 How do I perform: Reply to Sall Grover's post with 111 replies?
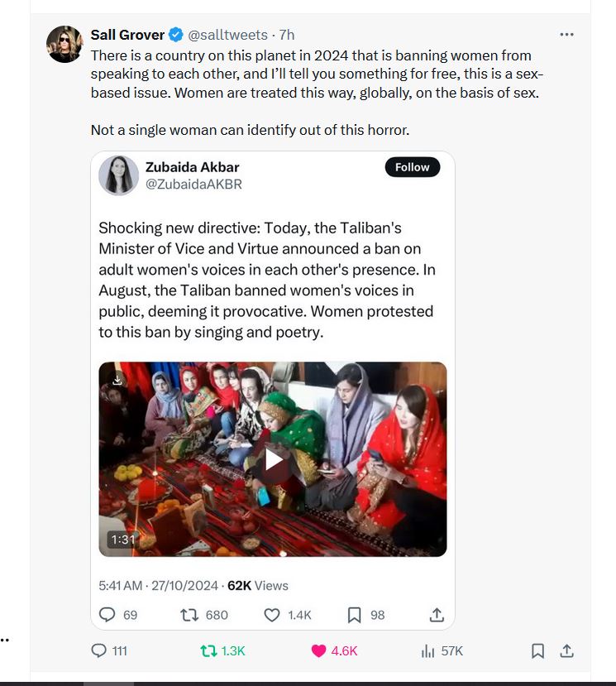pos(98,651)
